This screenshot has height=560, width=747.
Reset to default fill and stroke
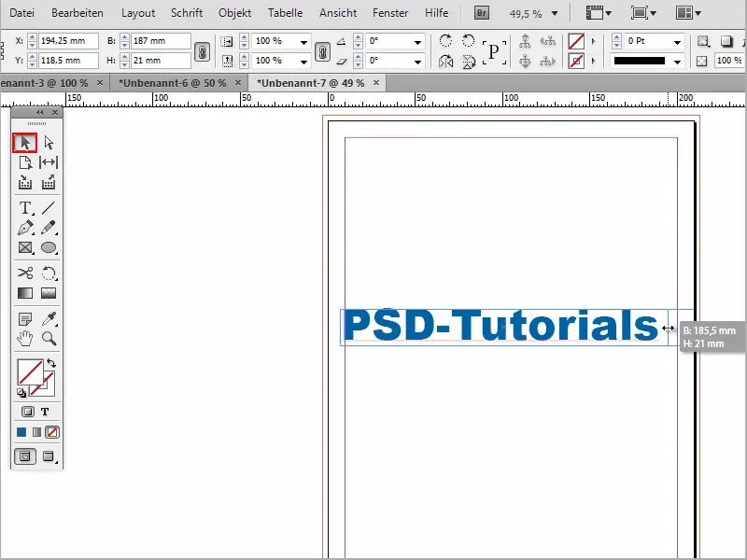pyautogui.click(x=21, y=393)
